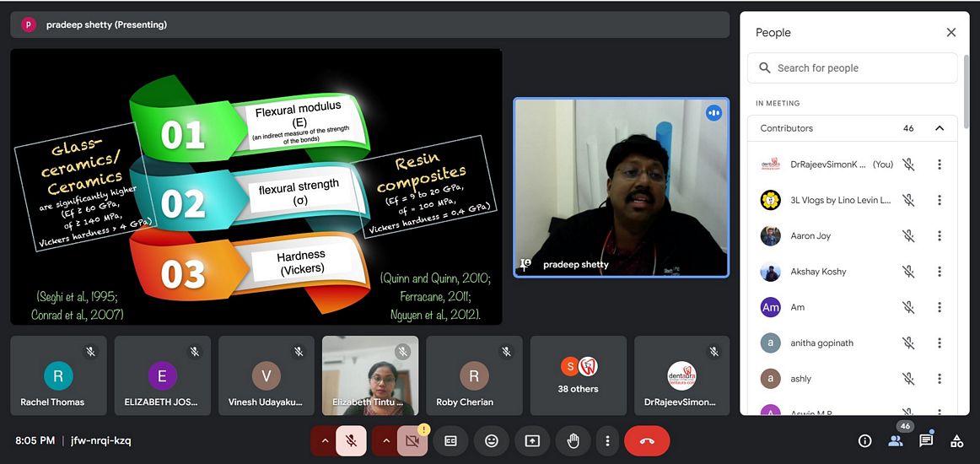The width and height of the screenshot is (980, 464).
Task: Open the Activities icon
Action: [x=957, y=441]
